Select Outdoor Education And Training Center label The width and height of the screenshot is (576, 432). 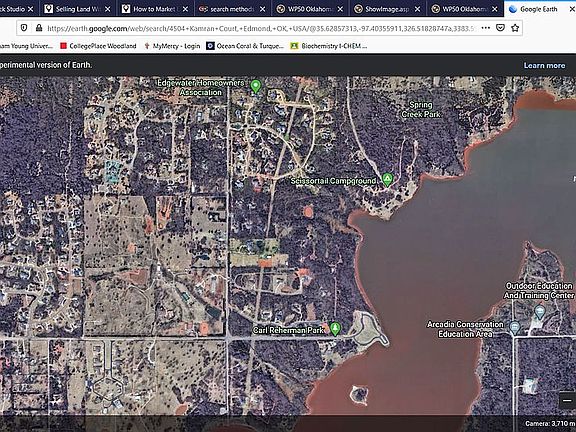click(x=539, y=291)
